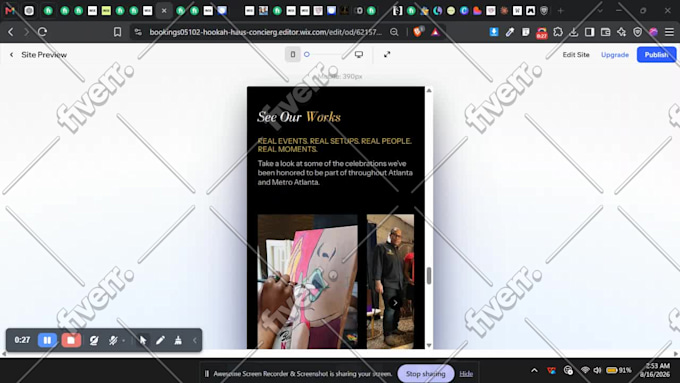
Task: Go back from Site Preview
Action: click(x=12, y=55)
